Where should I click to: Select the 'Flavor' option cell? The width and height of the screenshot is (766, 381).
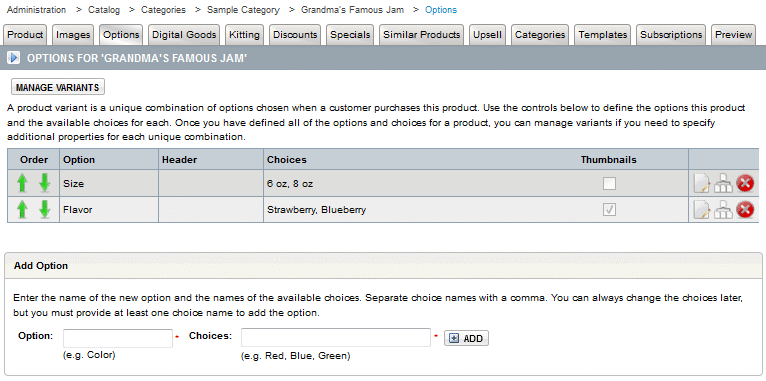(108, 210)
